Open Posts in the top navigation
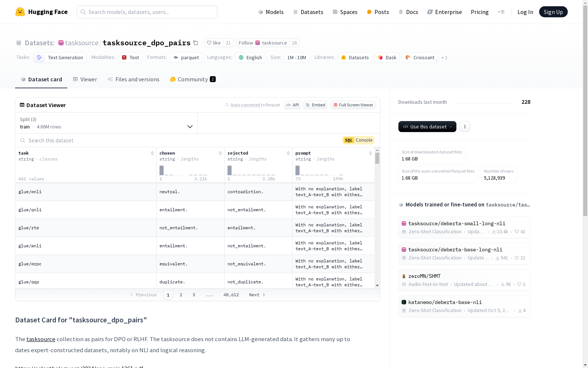 point(378,12)
